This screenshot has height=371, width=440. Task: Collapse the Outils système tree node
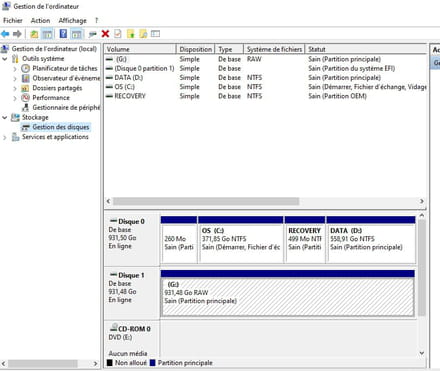[x=5, y=59]
